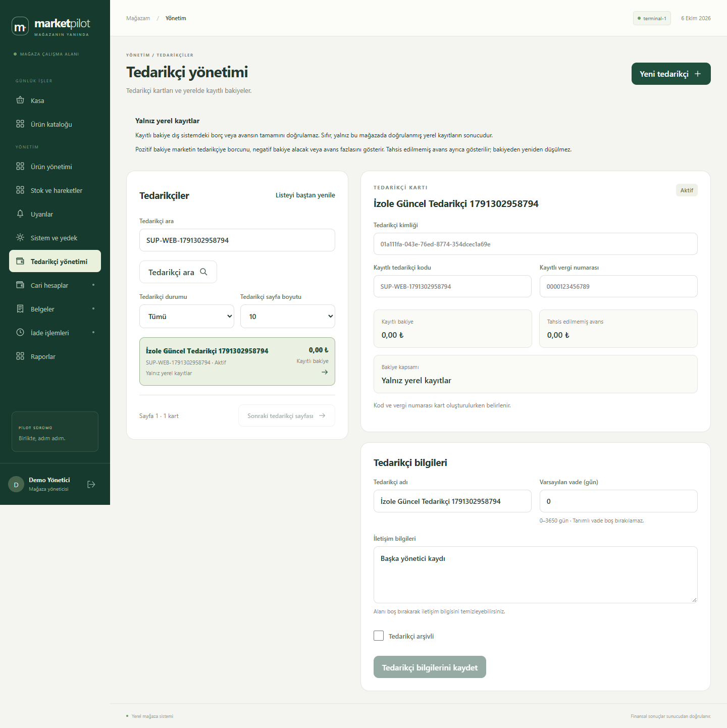Screen dimensions: 727x728
Task: Click the Belgeler document icon
Action: tap(20, 308)
